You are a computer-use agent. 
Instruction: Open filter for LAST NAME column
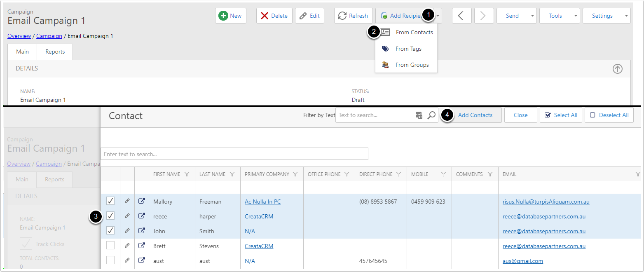(x=232, y=174)
